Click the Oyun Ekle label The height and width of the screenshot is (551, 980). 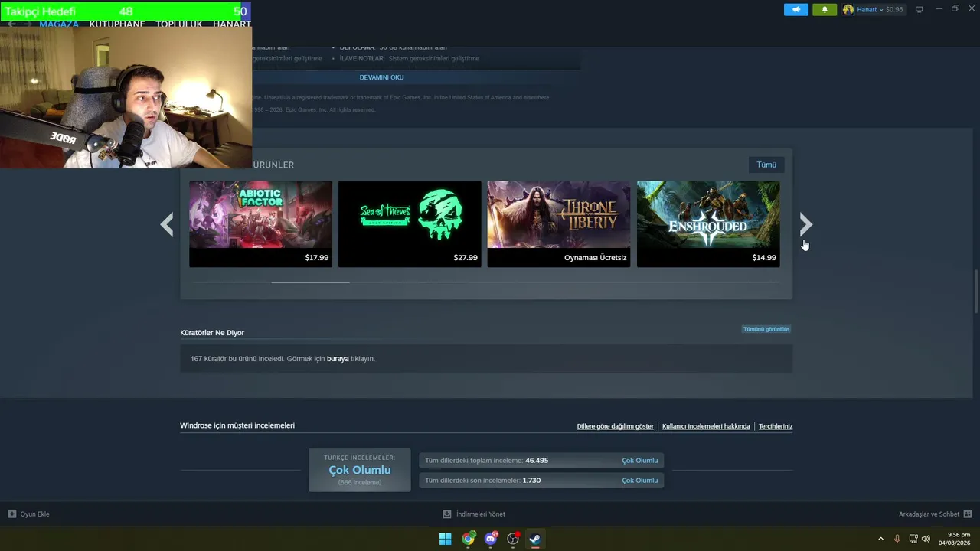(x=34, y=514)
